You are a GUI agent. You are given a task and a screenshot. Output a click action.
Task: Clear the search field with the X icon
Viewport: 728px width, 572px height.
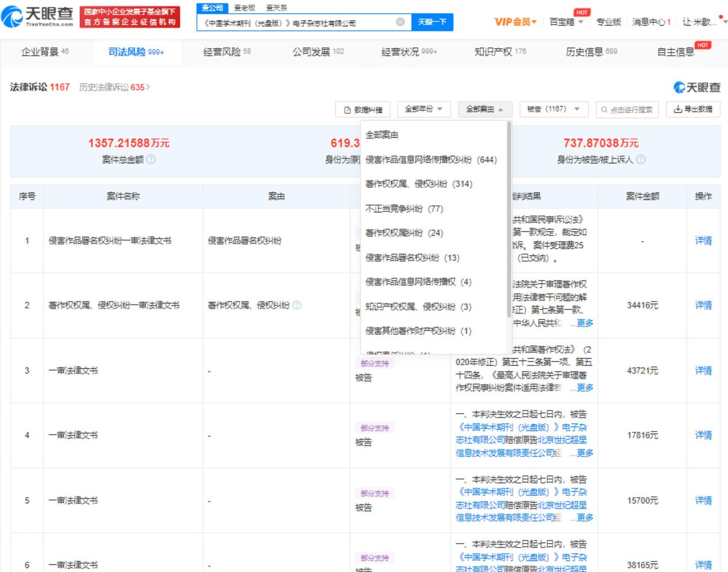400,22
